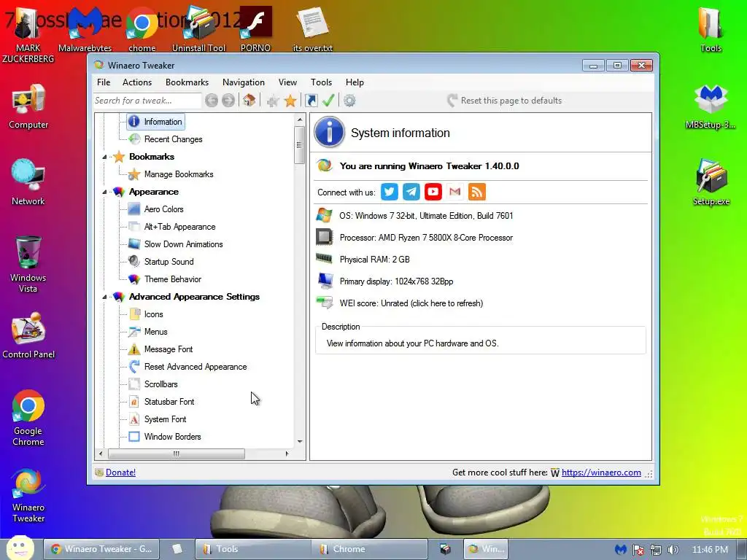747x560 pixels.
Task: Select the Tools folder on desktop
Action: [711, 29]
